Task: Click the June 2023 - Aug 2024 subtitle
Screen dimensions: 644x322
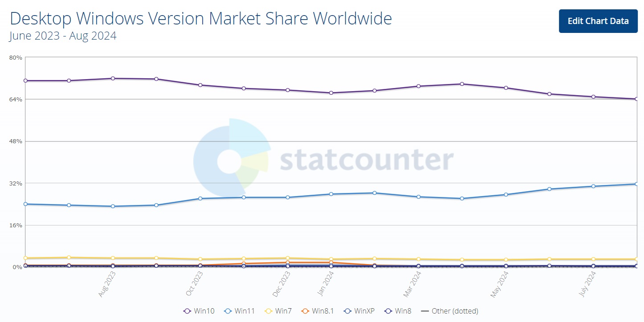Action: pos(63,36)
